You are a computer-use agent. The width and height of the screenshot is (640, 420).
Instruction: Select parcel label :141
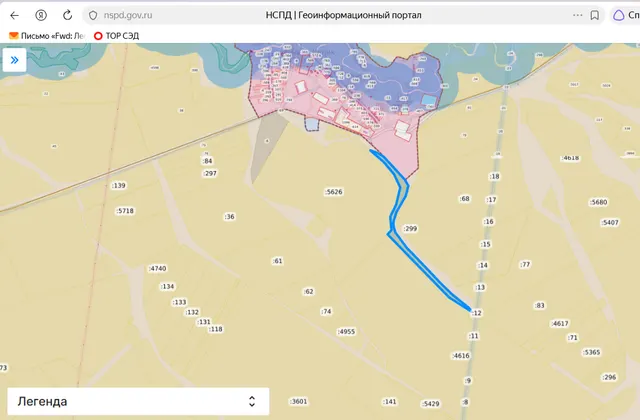pos(389,402)
